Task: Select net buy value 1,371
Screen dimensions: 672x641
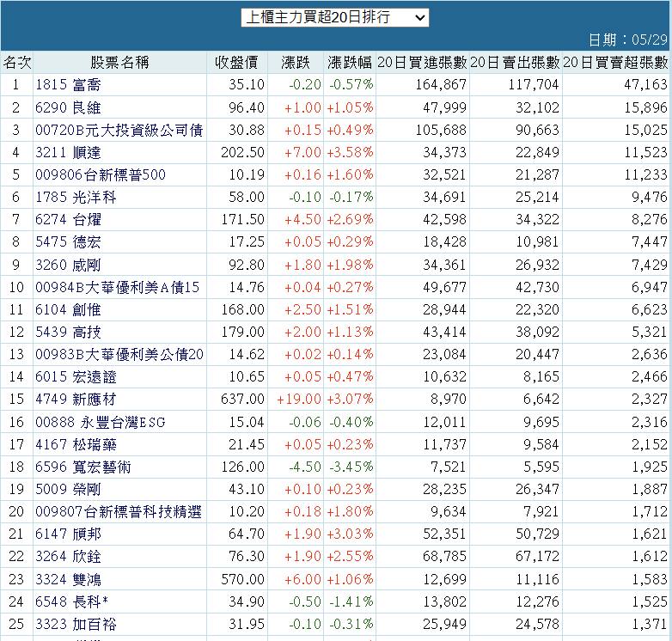Action: pos(650,624)
